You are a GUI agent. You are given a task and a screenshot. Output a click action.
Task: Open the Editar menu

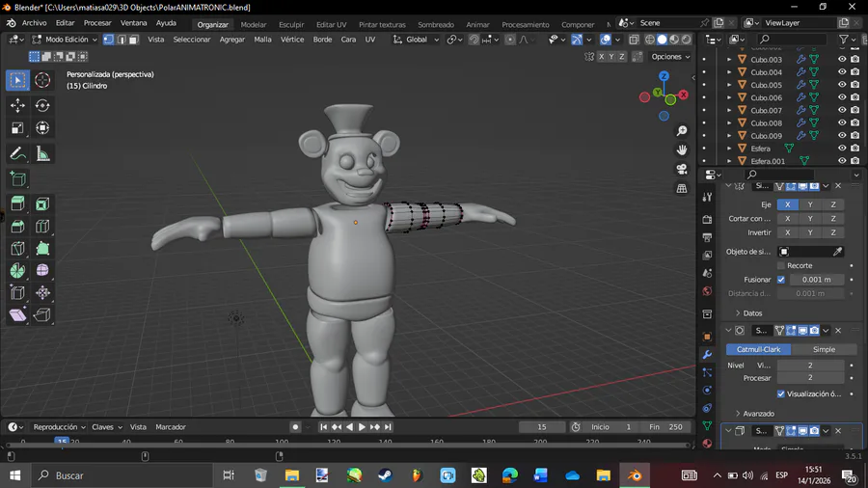point(65,23)
